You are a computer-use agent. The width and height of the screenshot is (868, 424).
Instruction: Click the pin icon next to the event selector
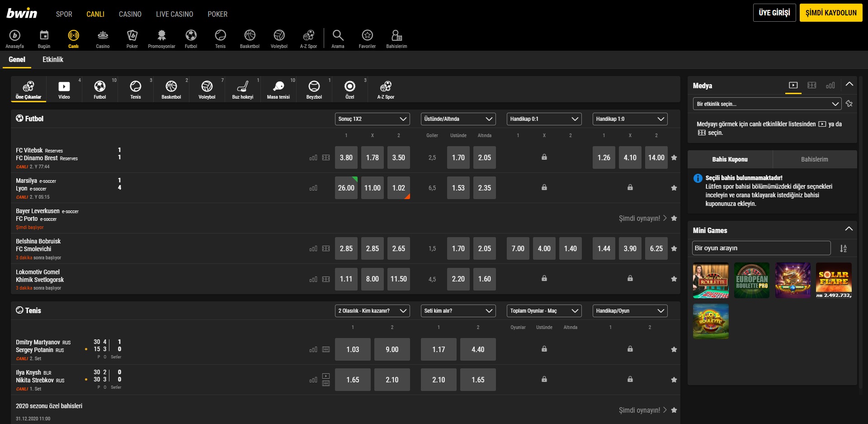point(849,104)
